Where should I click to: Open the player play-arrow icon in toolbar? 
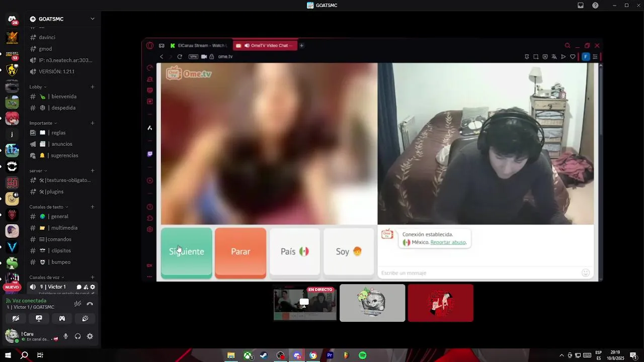563,57
